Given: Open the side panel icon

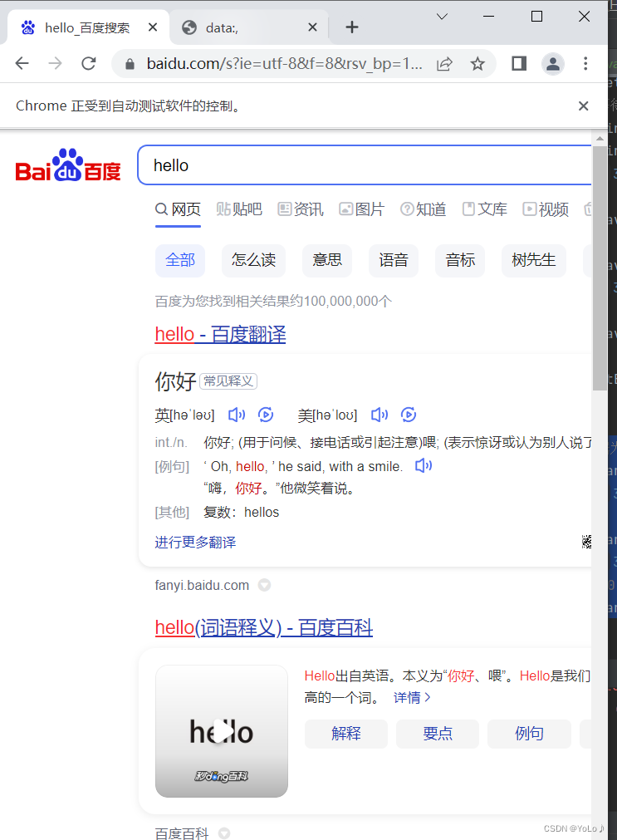Looking at the screenshot, I should (x=519, y=64).
